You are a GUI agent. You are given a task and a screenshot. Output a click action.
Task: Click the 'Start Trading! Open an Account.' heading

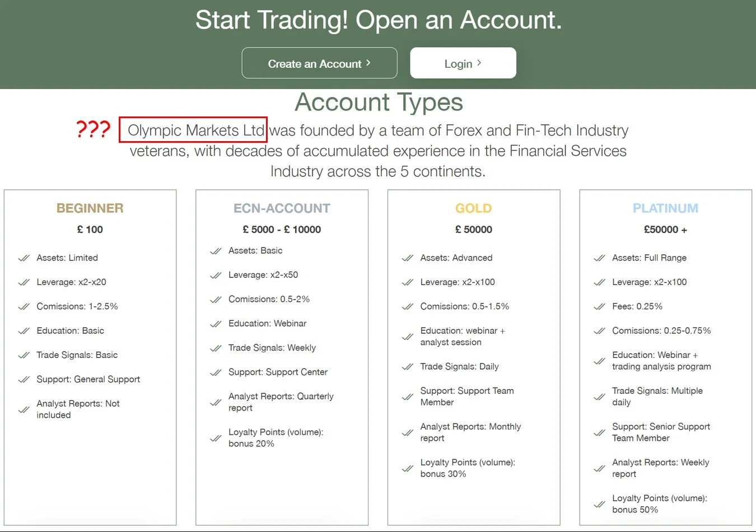tap(379, 20)
